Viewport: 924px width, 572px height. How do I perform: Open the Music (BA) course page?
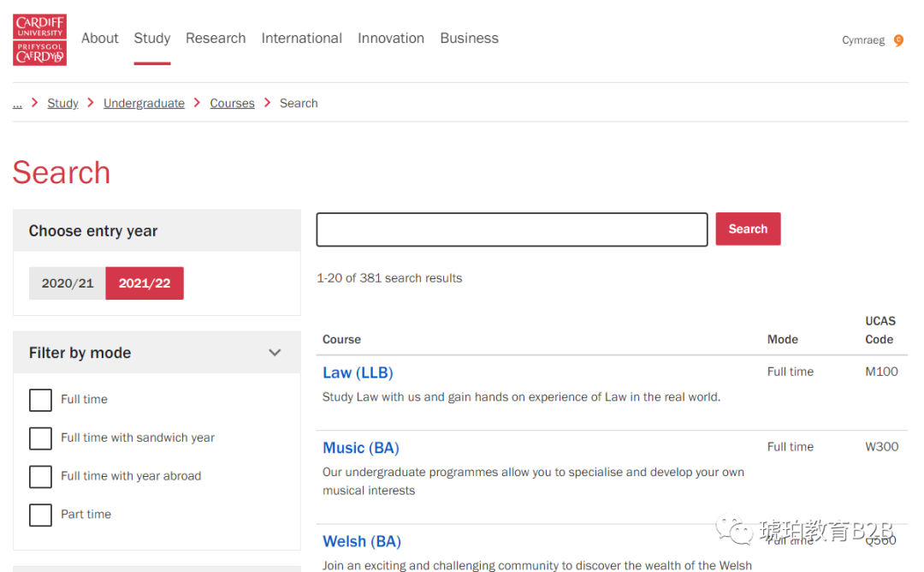360,449
